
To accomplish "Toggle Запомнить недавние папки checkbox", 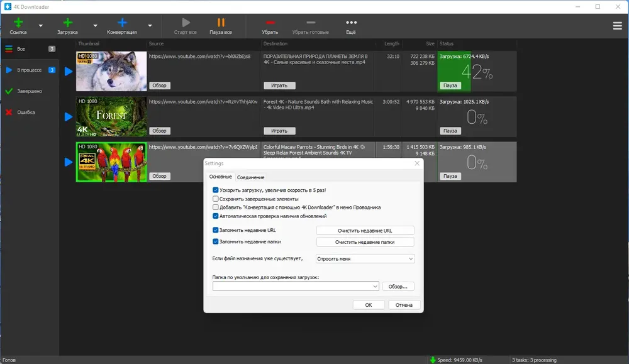I will pos(215,242).
